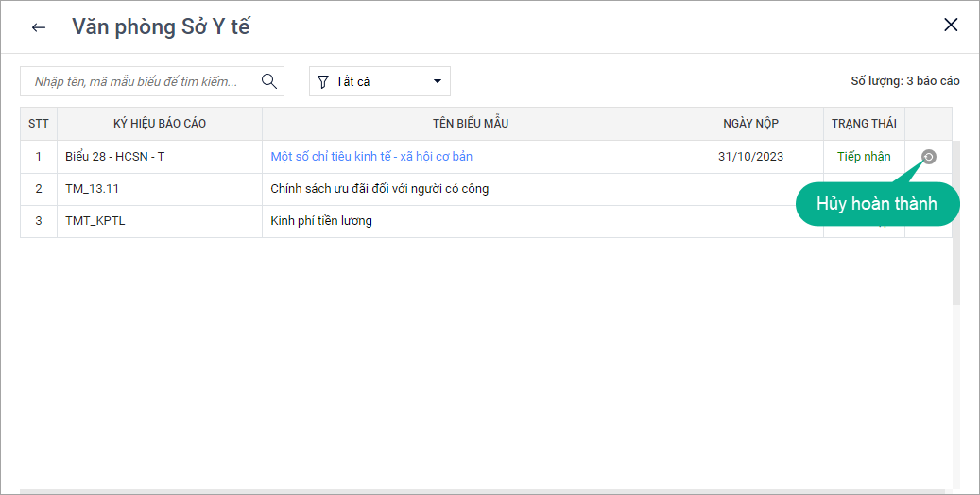980x495 pixels.
Task: Open "Một số chỉ tiêu kinh tế - xã hội cơ bản"
Action: pos(371,157)
